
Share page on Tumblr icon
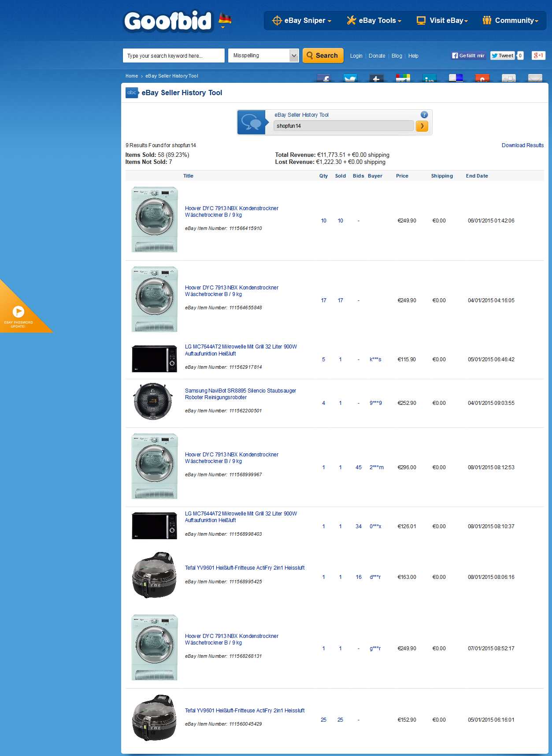coord(377,78)
